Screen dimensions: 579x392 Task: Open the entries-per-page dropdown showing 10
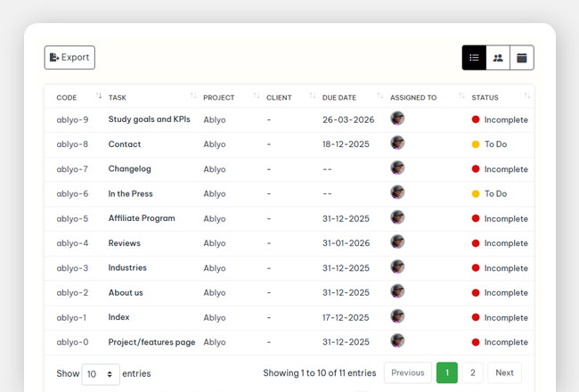click(x=101, y=374)
